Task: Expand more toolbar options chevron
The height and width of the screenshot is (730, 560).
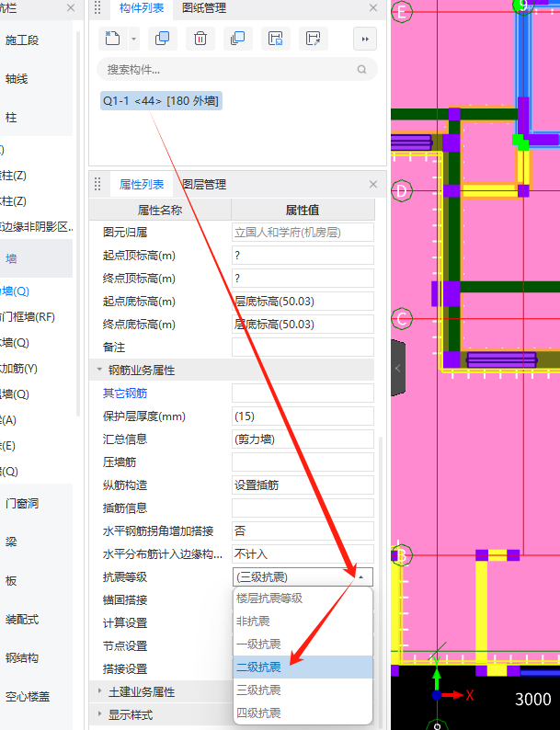Action: pyautogui.click(x=365, y=40)
